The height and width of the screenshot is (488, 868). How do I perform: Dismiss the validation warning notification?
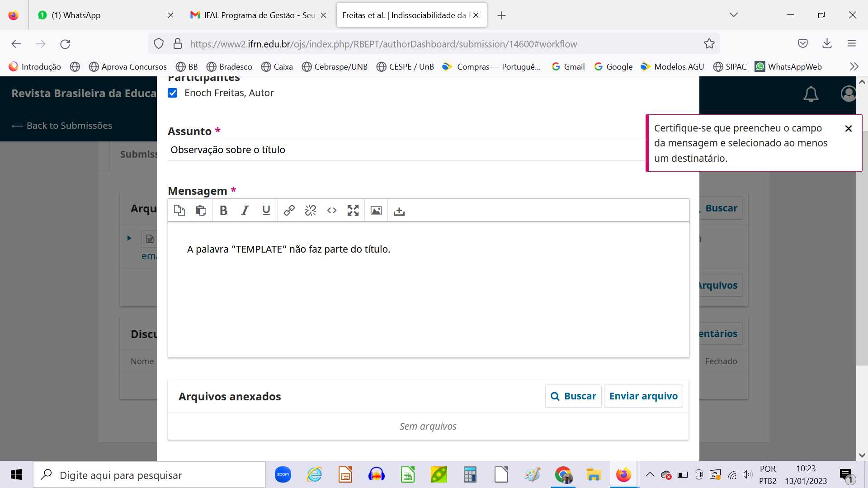tap(849, 129)
